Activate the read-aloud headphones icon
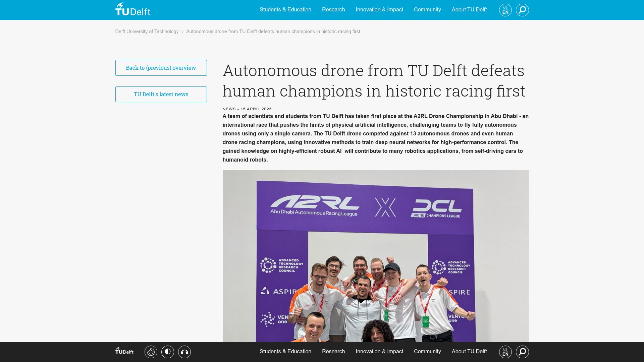Image resolution: width=644 pixels, height=362 pixels. tap(184, 352)
